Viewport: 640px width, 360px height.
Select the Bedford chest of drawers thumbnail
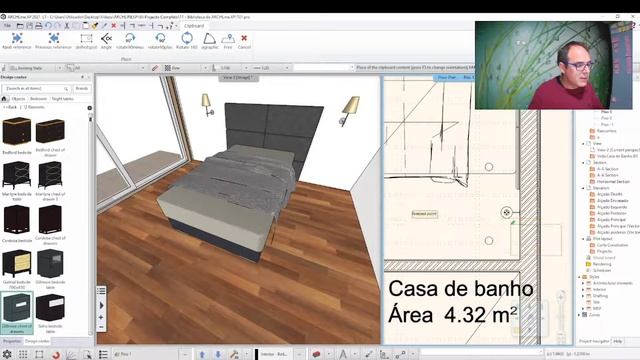tap(50, 131)
